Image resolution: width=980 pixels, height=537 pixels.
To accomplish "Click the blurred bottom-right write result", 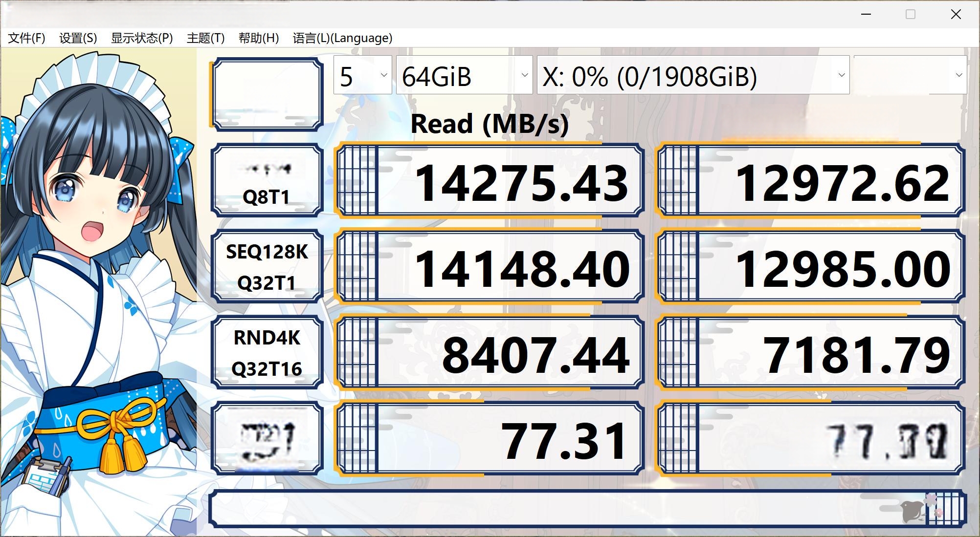I will (x=811, y=438).
